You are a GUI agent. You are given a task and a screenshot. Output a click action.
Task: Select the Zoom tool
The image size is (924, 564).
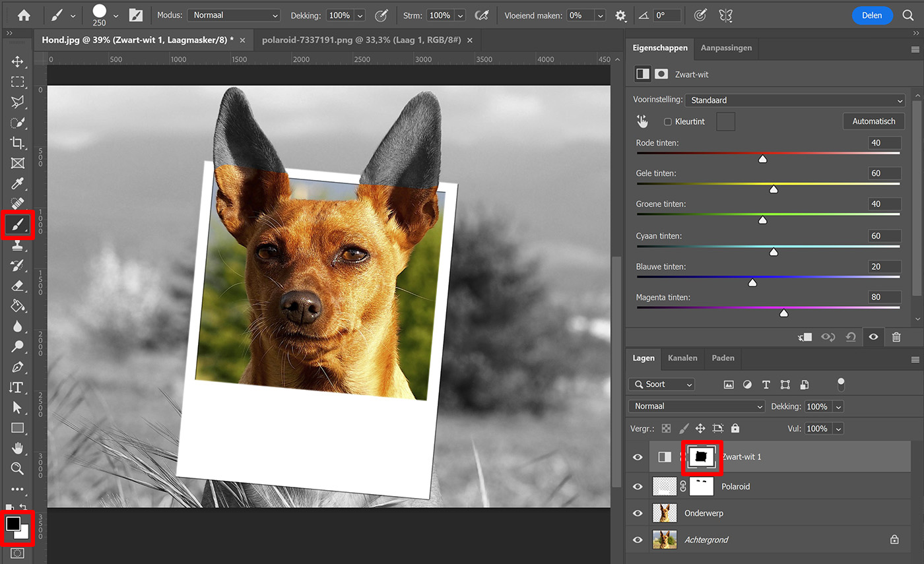(x=18, y=468)
